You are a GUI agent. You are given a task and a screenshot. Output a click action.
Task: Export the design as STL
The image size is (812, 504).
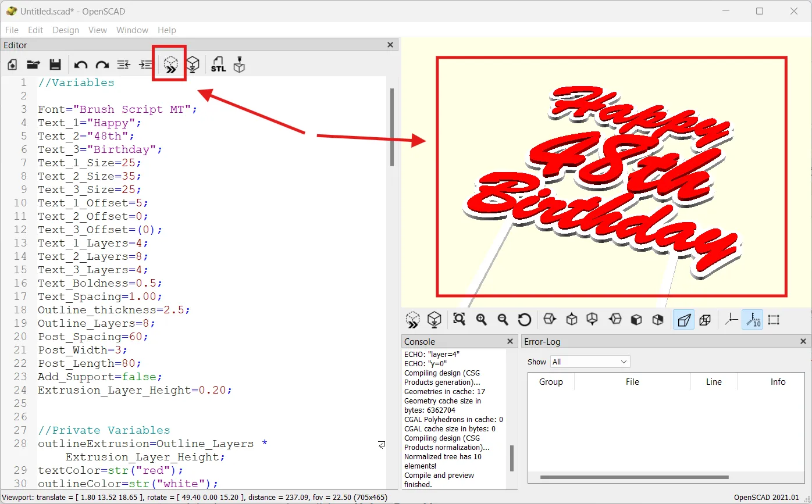[218, 65]
